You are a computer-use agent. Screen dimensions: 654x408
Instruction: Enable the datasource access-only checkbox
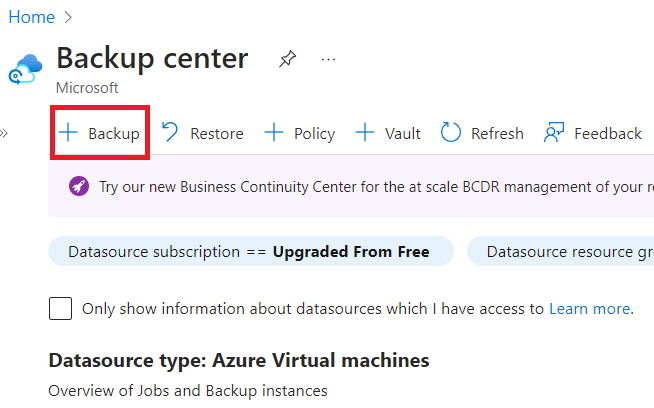click(60, 308)
